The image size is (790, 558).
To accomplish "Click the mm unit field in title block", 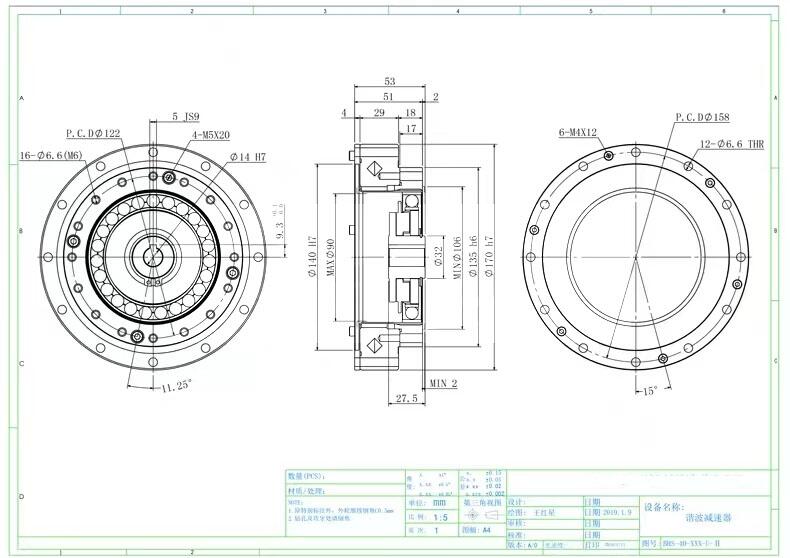I will coord(440,505).
